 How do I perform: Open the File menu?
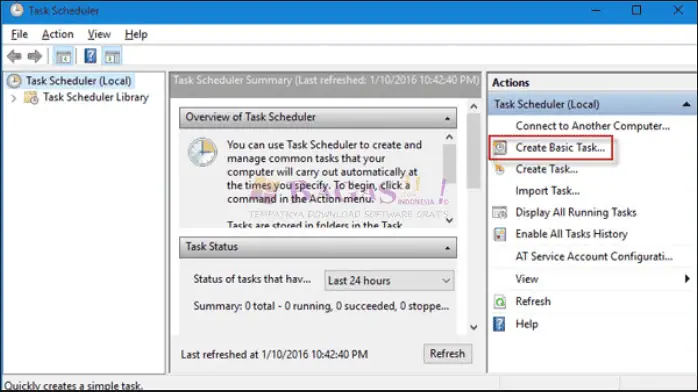coord(19,34)
